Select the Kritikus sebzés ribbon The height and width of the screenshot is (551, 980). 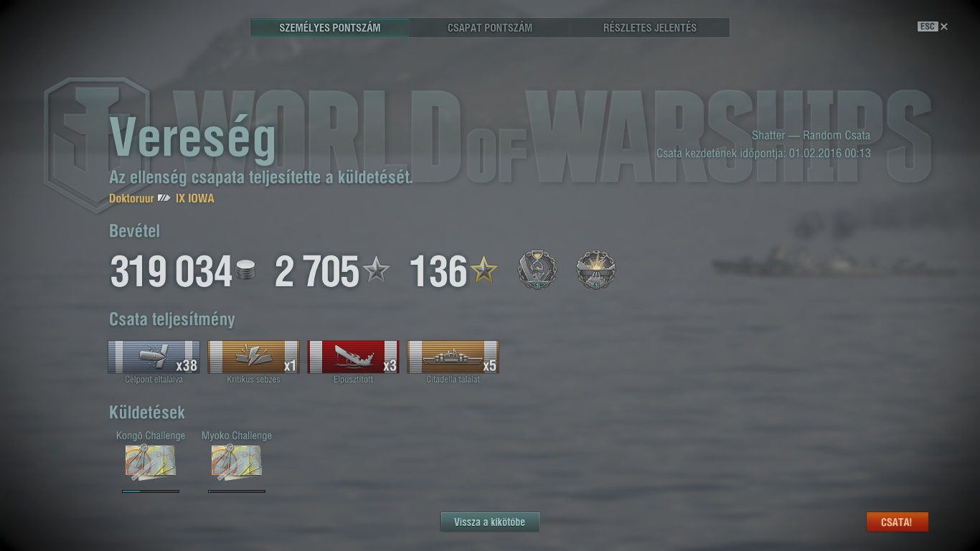point(254,357)
